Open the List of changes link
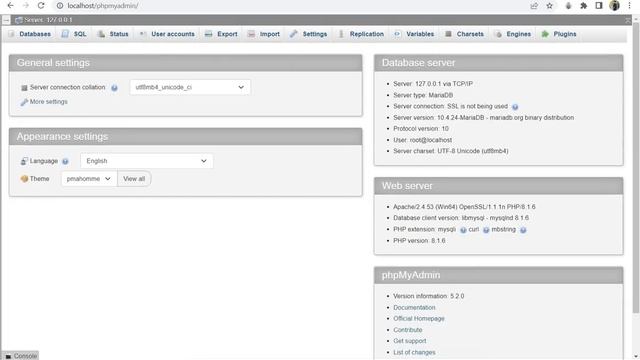The width and height of the screenshot is (640, 360). click(414, 352)
